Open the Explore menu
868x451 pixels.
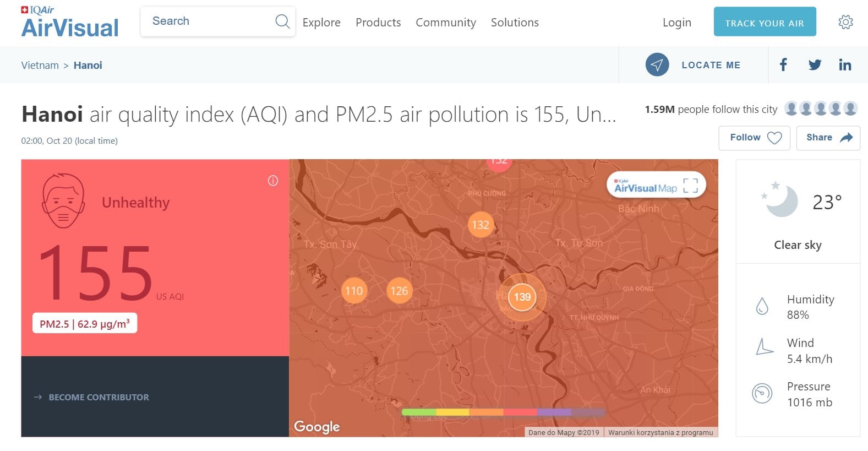click(x=321, y=23)
